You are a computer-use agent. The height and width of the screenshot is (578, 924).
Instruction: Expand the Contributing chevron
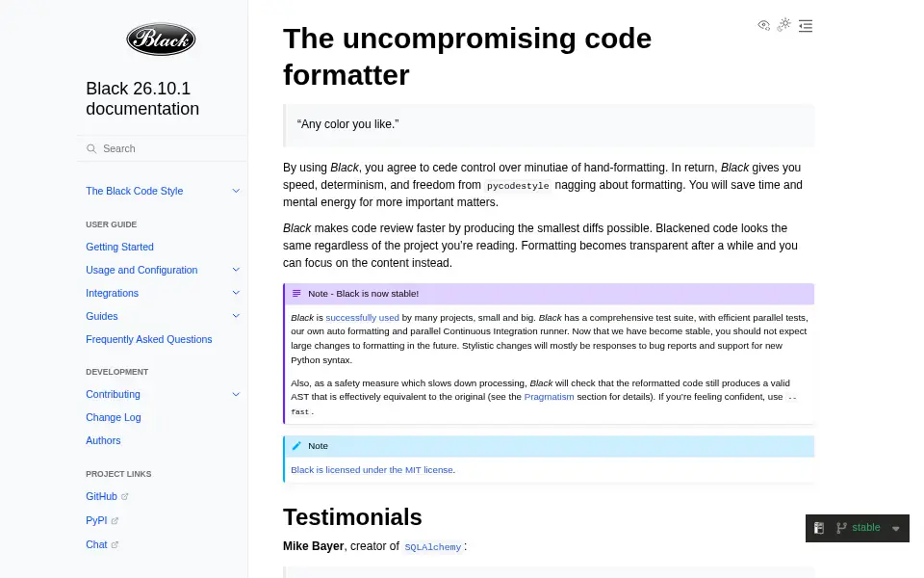pos(236,395)
